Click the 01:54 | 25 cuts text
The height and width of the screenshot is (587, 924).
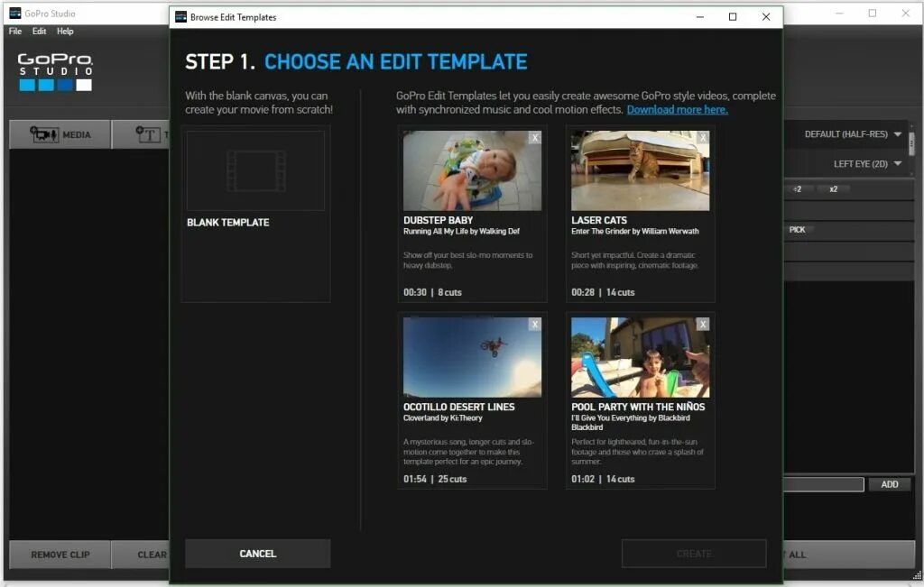coord(435,480)
